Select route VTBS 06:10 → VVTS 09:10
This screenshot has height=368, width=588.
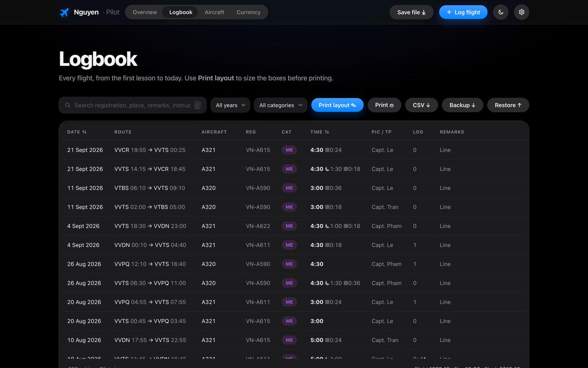pos(150,188)
